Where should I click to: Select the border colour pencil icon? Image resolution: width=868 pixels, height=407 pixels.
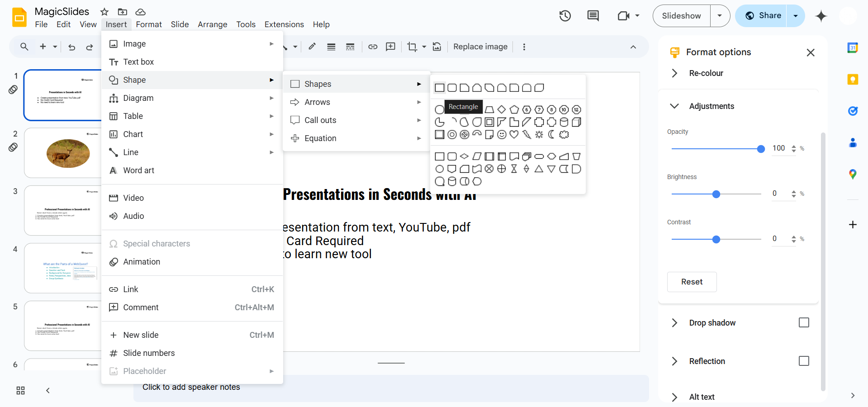pos(312,47)
